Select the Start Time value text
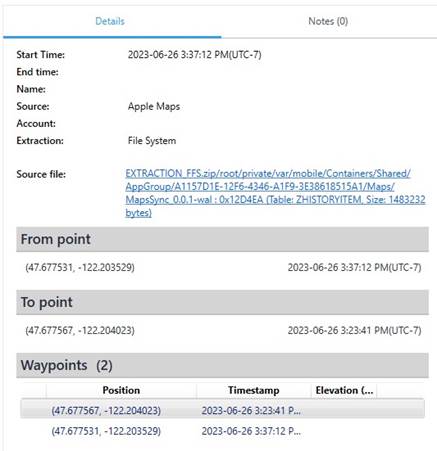The image size is (437, 451). (x=194, y=55)
